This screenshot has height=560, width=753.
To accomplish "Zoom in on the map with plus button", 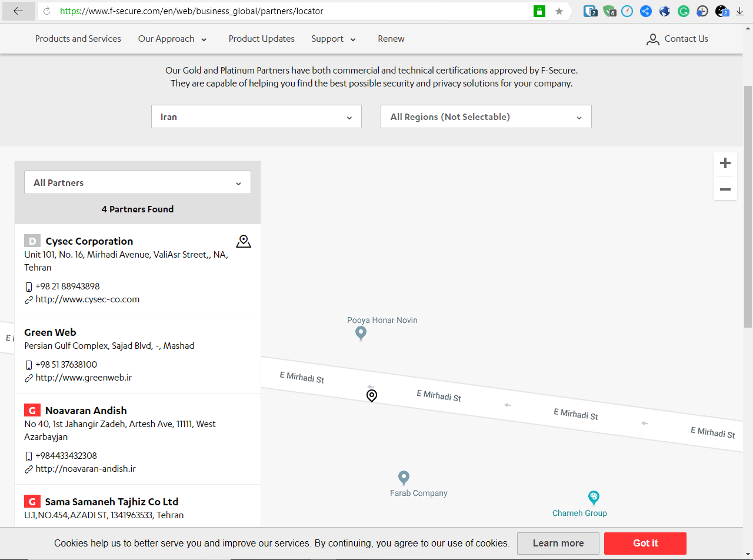I will [725, 163].
